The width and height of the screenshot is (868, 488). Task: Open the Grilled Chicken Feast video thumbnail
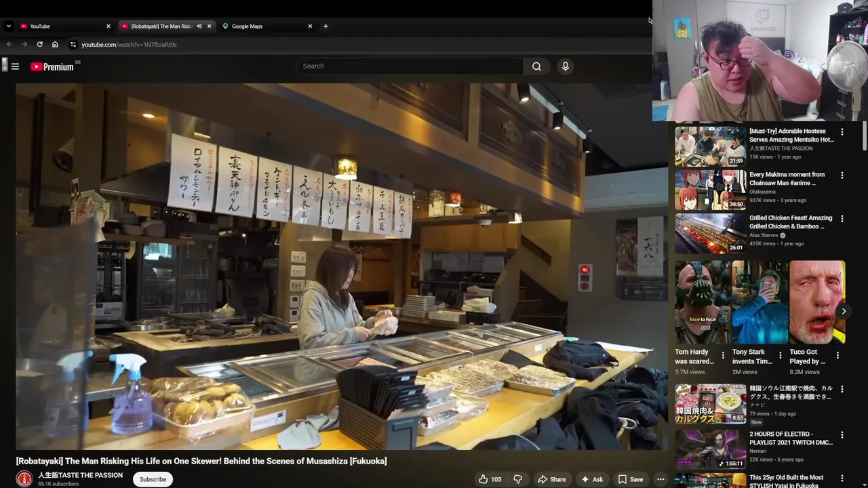[x=710, y=233]
